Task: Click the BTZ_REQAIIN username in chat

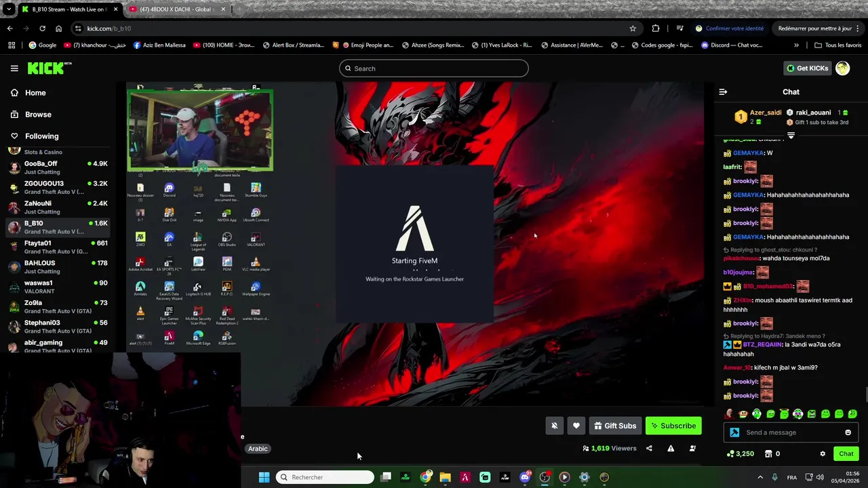Action: click(x=762, y=344)
